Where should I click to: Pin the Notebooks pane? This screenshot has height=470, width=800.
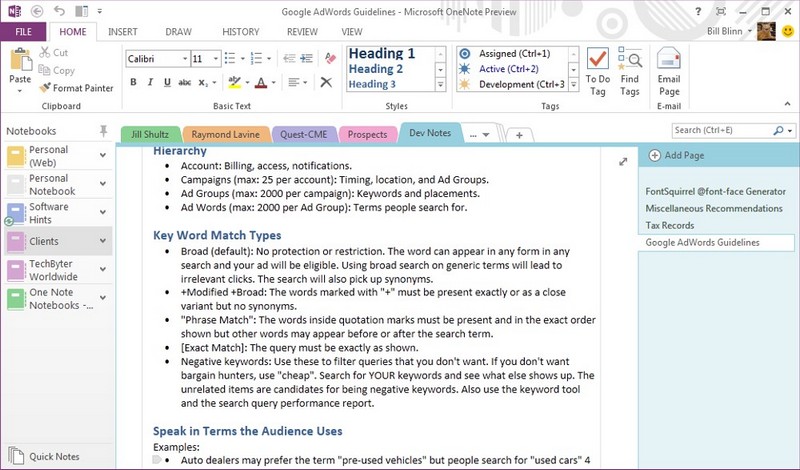coord(104,131)
